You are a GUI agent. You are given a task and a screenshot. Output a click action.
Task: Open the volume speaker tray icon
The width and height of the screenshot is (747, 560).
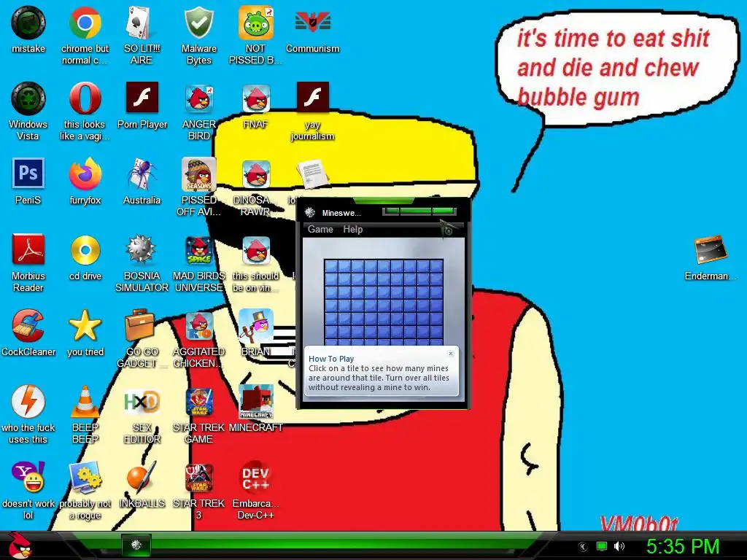(619, 546)
